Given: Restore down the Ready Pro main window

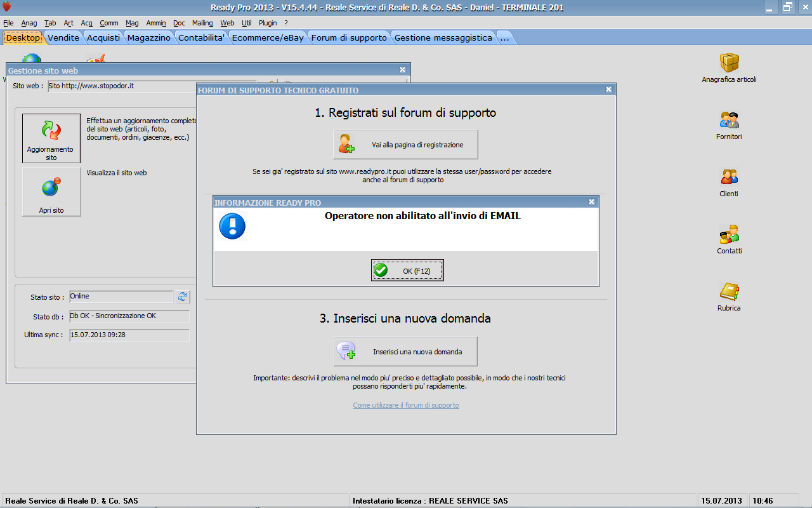Looking at the screenshot, I should point(788,7).
